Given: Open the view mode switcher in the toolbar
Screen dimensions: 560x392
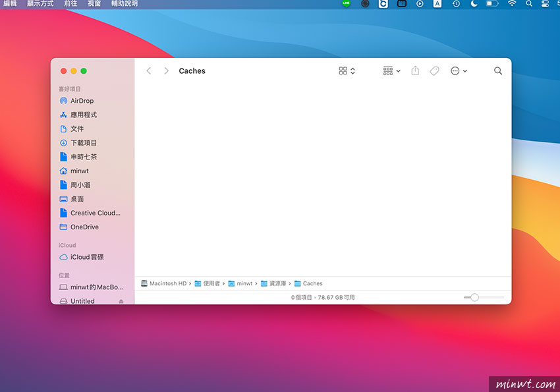Looking at the screenshot, I should [x=347, y=70].
